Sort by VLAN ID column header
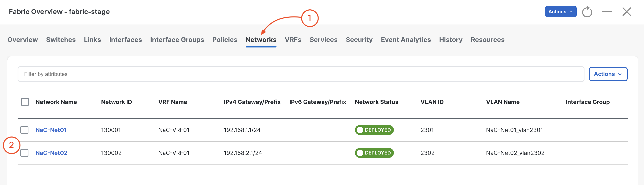 point(432,102)
